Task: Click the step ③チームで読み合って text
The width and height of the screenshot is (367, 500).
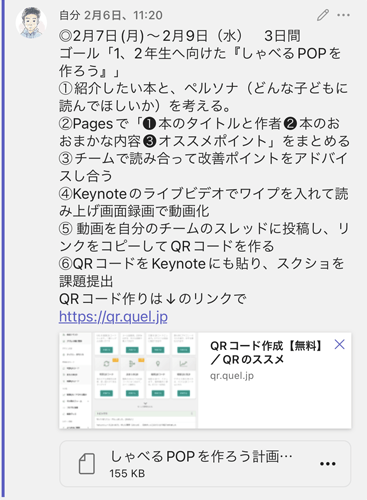Action: (203, 167)
